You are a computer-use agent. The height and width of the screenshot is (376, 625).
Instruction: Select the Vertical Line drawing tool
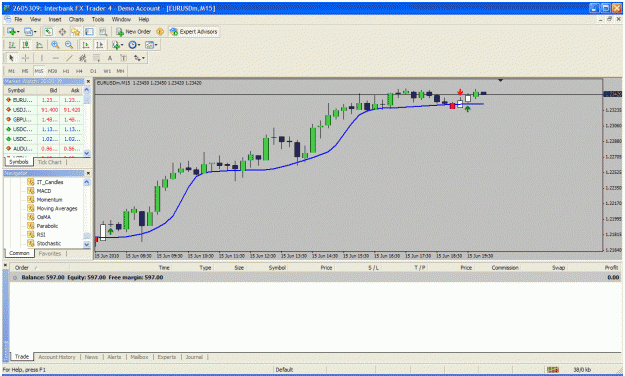[x=41, y=58]
